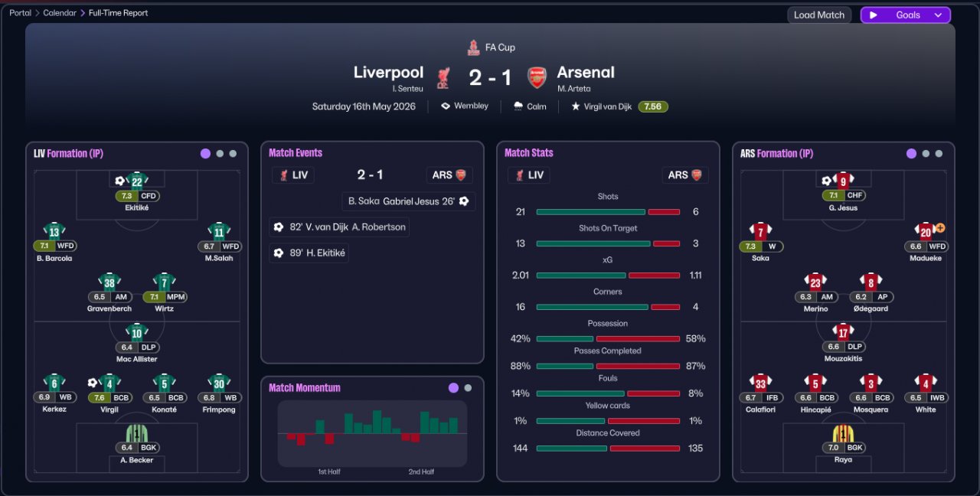The height and width of the screenshot is (496, 980).
Task: Go to Portal in the breadcrumb
Action: coord(21,13)
